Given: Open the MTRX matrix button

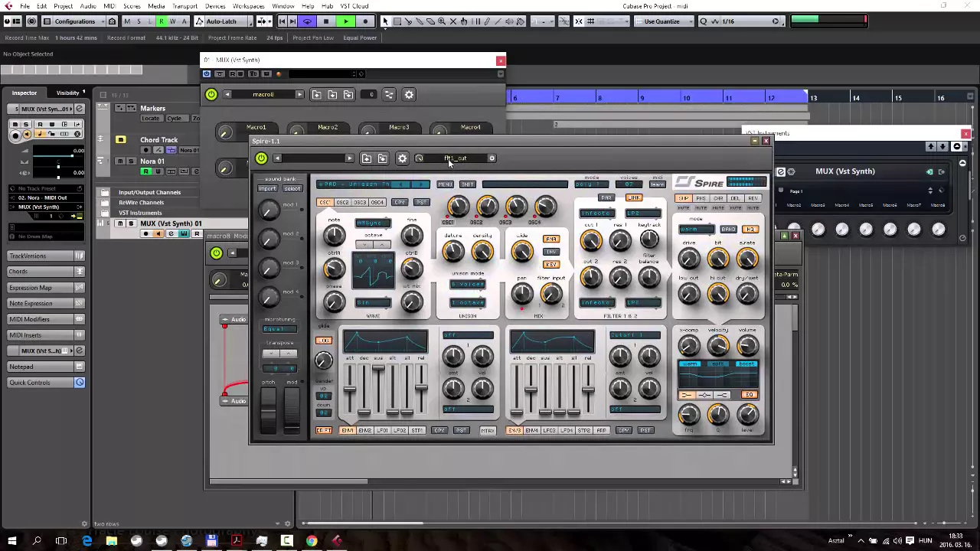Looking at the screenshot, I should click(x=487, y=431).
